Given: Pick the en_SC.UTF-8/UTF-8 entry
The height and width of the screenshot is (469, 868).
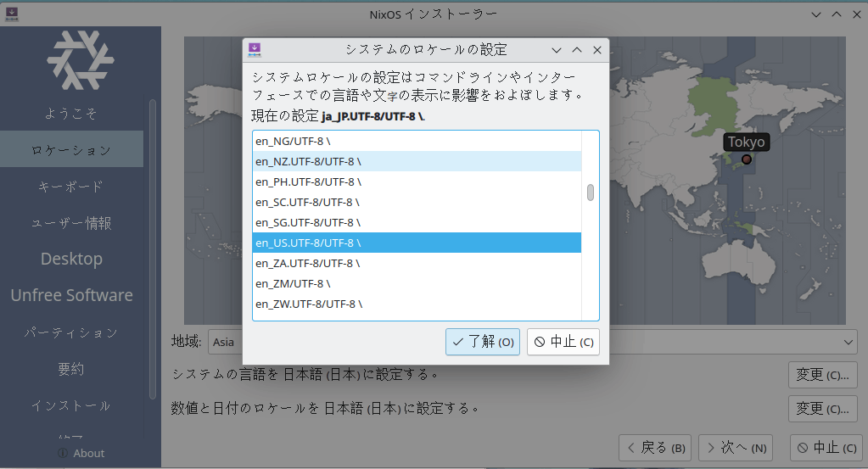Looking at the screenshot, I should 417,203.
